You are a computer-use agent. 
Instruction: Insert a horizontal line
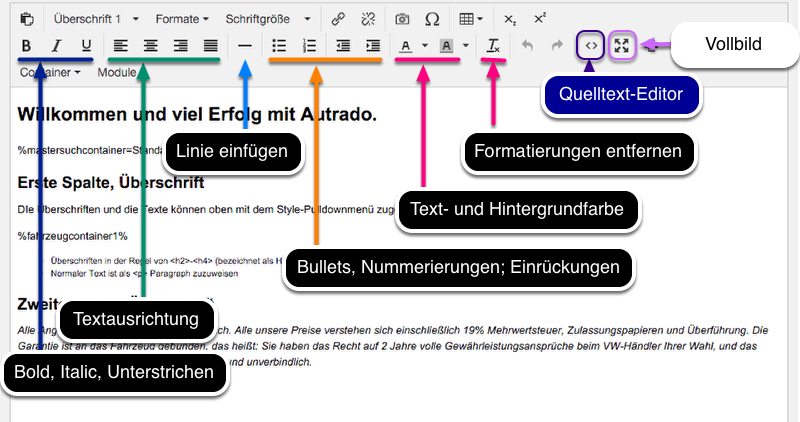(245, 46)
